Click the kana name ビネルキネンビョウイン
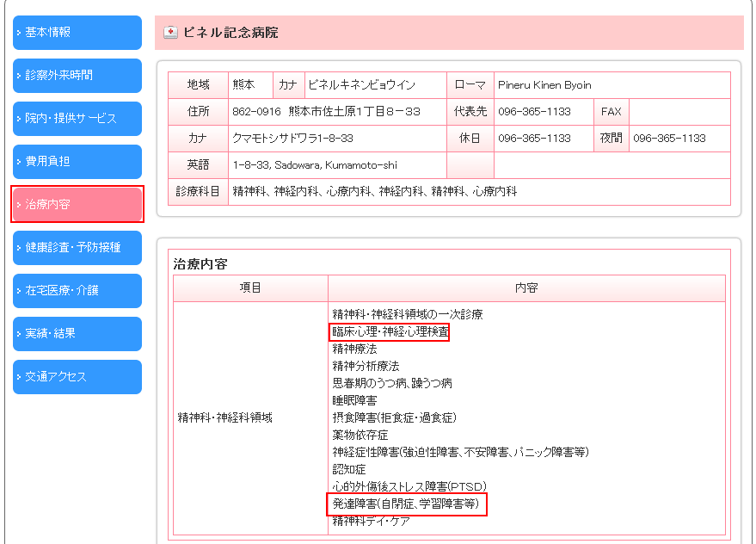756x544 pixels. coord(361,85)
